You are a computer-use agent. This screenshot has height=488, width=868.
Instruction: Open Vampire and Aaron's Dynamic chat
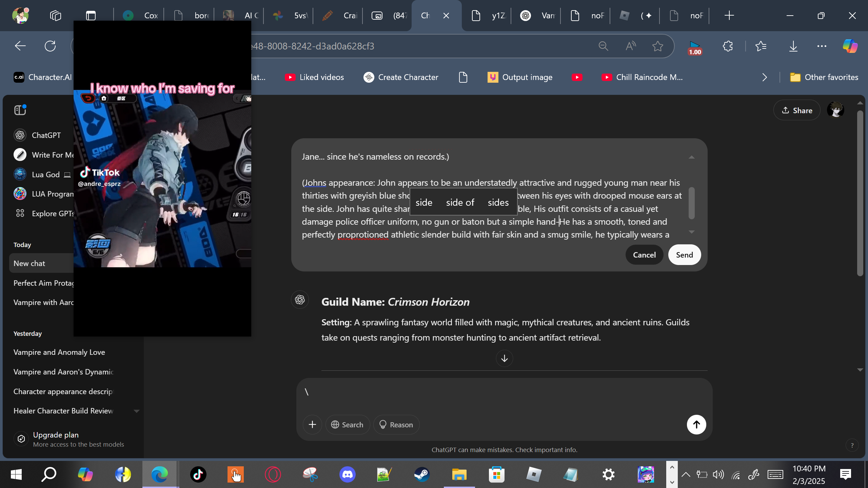click(x=63, y=372)
